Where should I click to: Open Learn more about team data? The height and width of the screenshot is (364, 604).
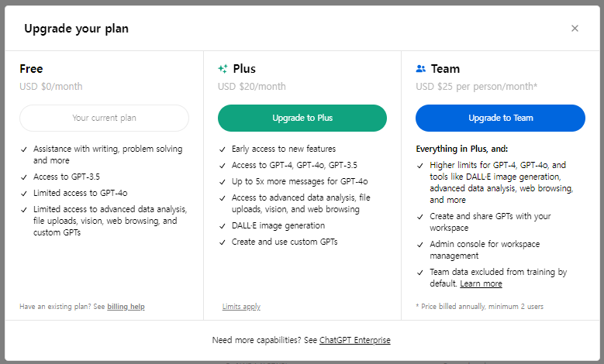pyautogui.click(x=481, y=283)
